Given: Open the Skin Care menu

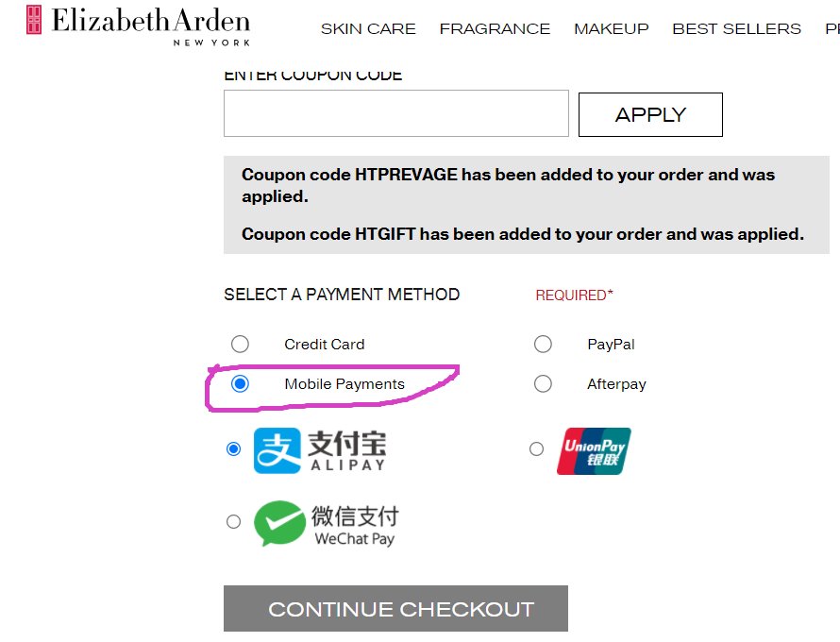Looking at the screenshot, I should (x=368, y=29).
